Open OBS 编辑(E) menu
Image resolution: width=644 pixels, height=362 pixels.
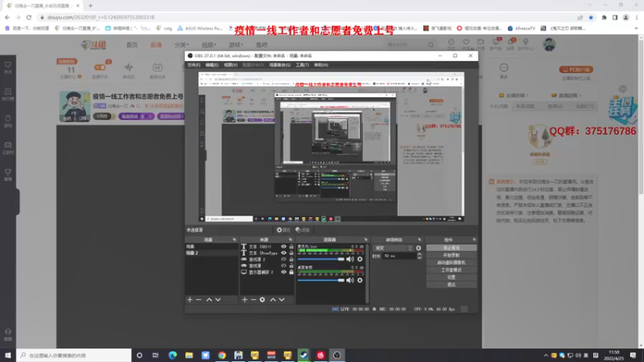point(212,65)
